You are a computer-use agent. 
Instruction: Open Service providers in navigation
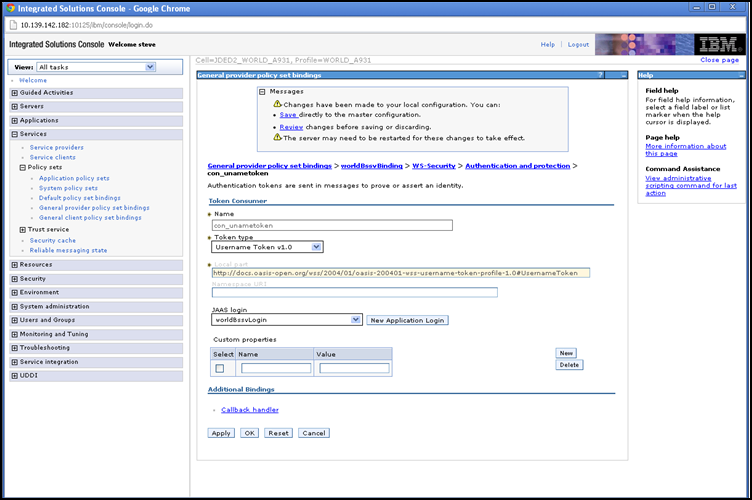(57, 148)
